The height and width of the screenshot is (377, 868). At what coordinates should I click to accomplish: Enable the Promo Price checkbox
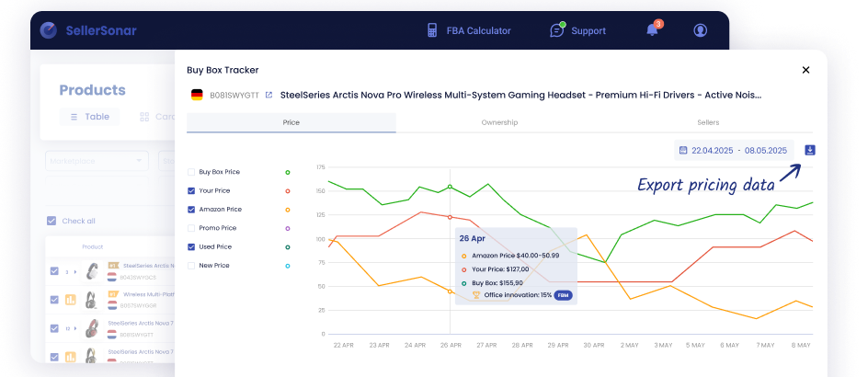pos(191,228)
